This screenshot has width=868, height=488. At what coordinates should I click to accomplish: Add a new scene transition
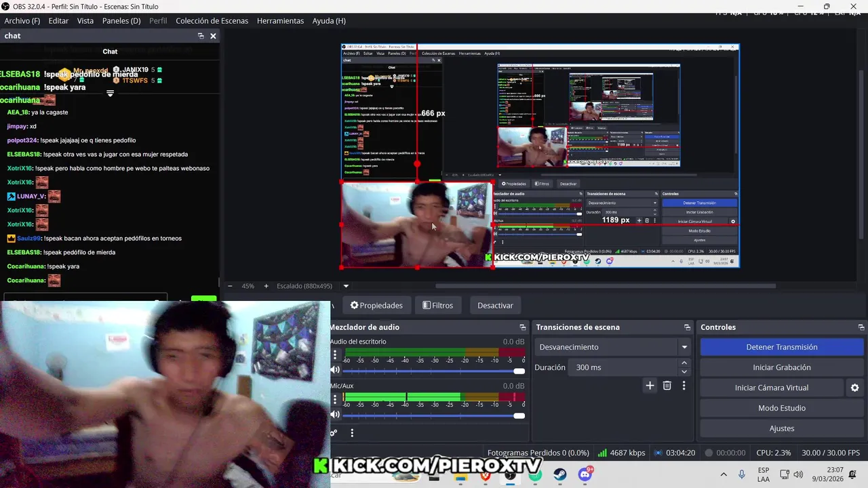650,386
